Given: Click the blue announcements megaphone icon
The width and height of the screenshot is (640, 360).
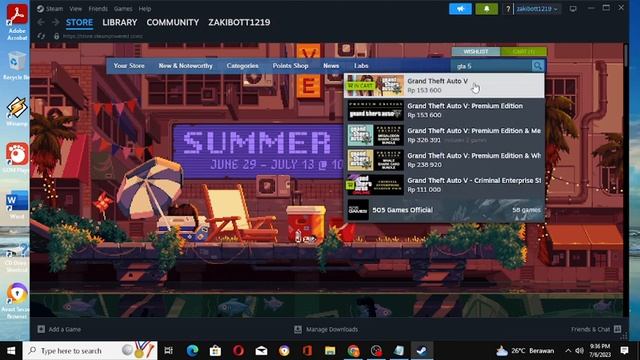Looking at the screenshot, I should (x=460, y=9).
